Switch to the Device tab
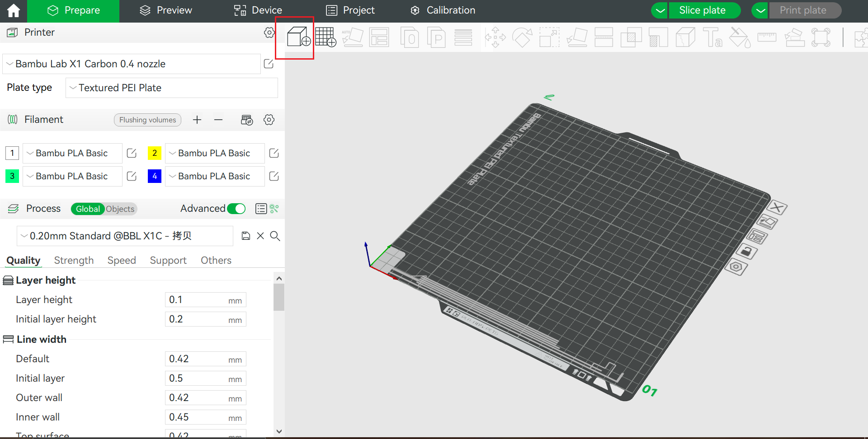The width and height of the screenshot is (868, 439). [258, 10]
